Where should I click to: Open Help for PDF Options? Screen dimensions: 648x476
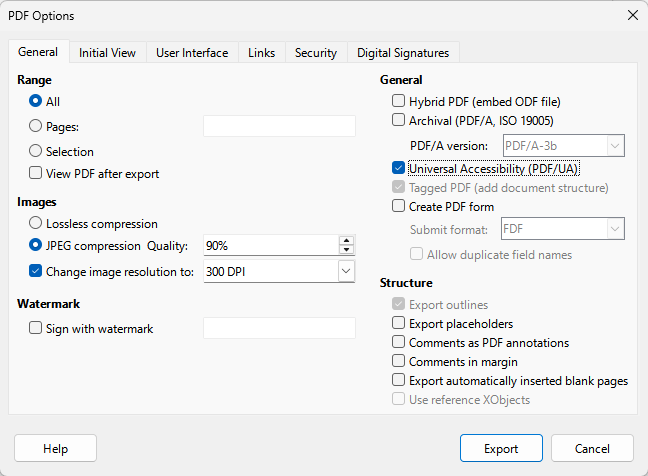pyautogui.click(x=55, y=448)
